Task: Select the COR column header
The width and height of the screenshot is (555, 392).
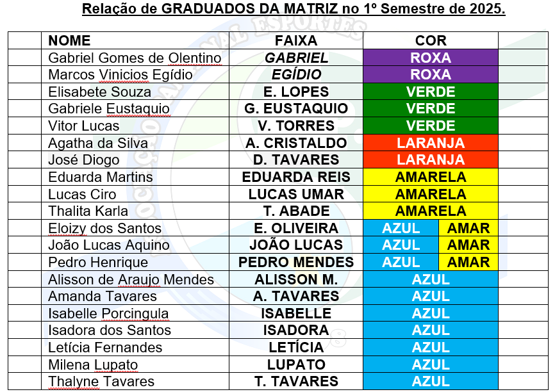Action: pos(431,41)
